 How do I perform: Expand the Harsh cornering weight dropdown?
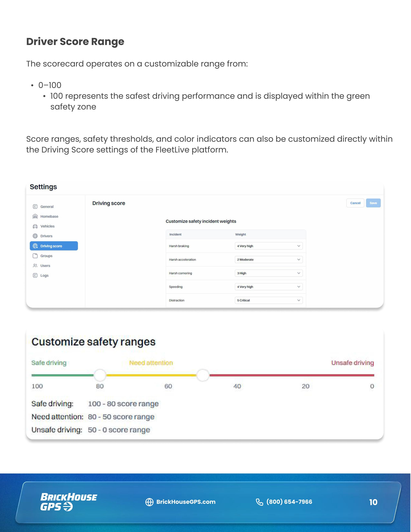pyautogui.click(x=269, y=273)
